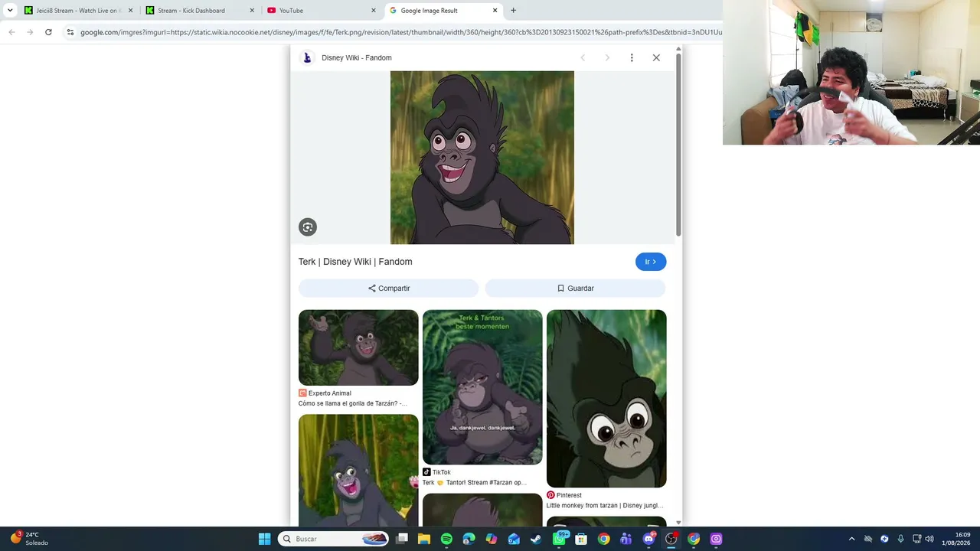Screen dimensions: 980x551
Task: Close the image preview panel
Action: coord(656,57)
